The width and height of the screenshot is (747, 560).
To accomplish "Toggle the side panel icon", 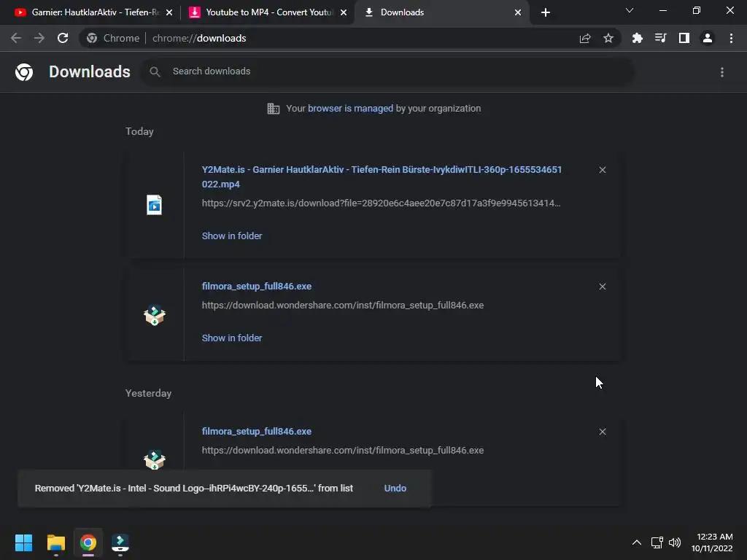I will (684, 38).
